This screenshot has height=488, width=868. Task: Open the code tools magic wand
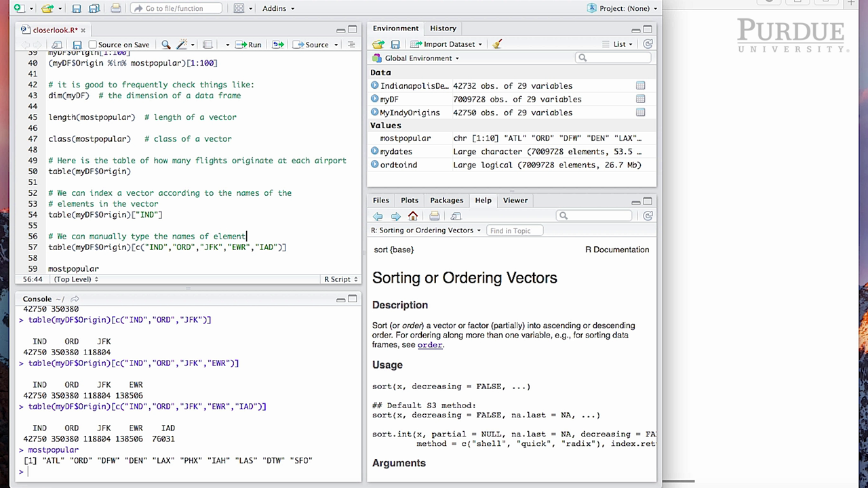(182, 45)
